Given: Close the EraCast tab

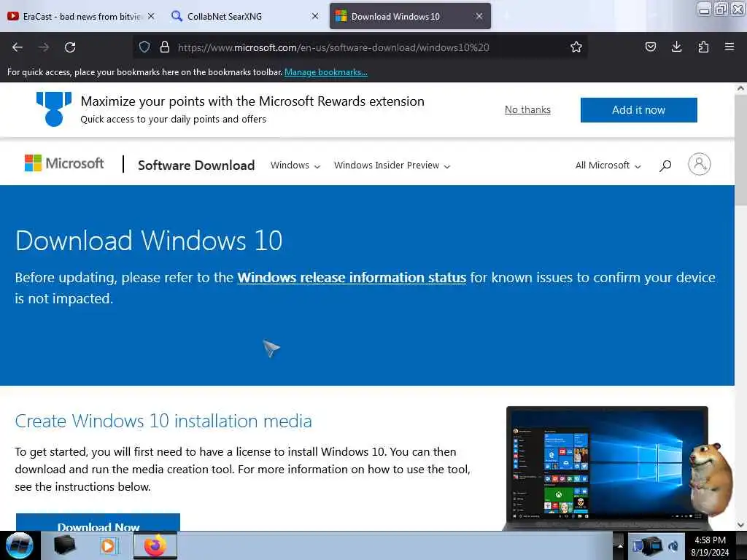Looking at the screenshot, I should click(x=151, y=16).
